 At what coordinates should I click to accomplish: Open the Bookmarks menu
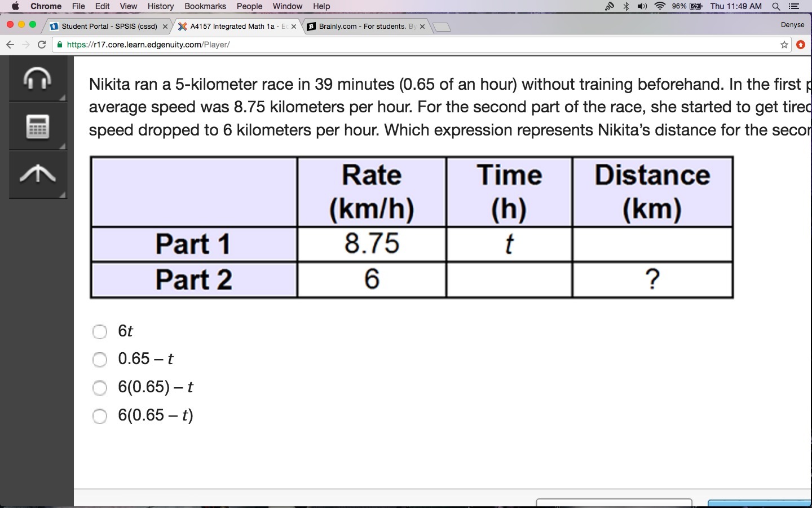pyautogui.click(x=205, y=6)
